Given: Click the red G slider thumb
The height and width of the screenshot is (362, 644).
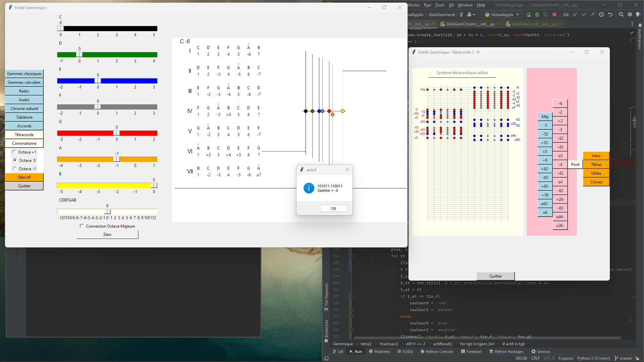Looking at the screenshot, I should click(116, 133).
